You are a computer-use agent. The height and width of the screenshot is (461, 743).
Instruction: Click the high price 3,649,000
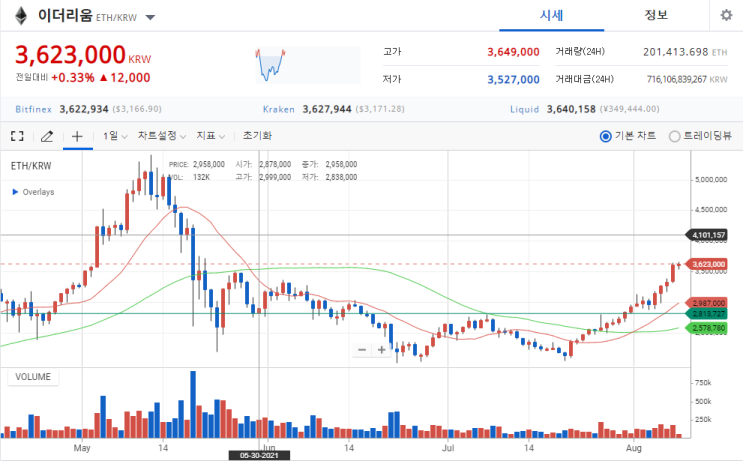tap(513, 52)
